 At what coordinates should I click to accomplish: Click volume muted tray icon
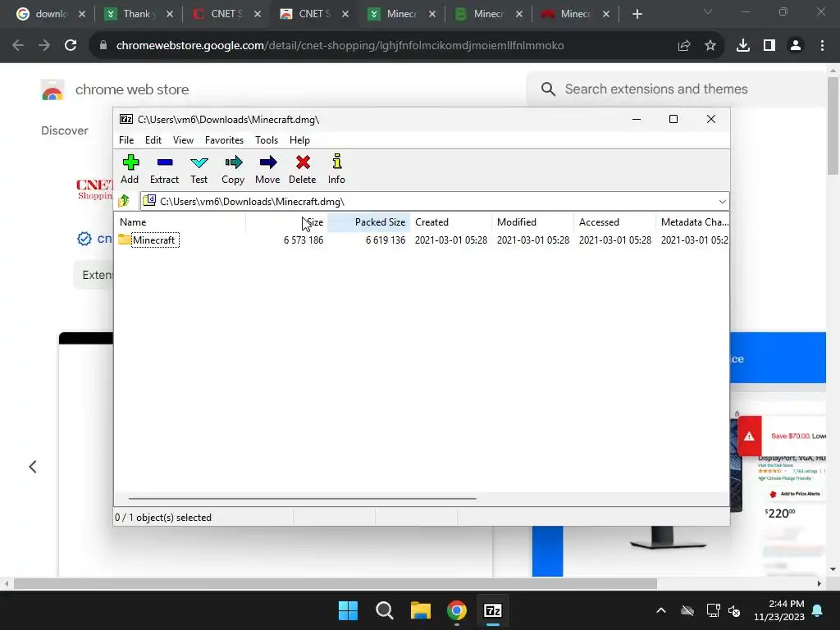point(734,610)
